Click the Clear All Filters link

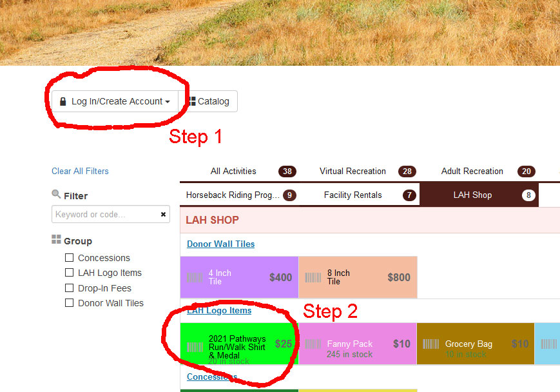[x=80, y=171]
